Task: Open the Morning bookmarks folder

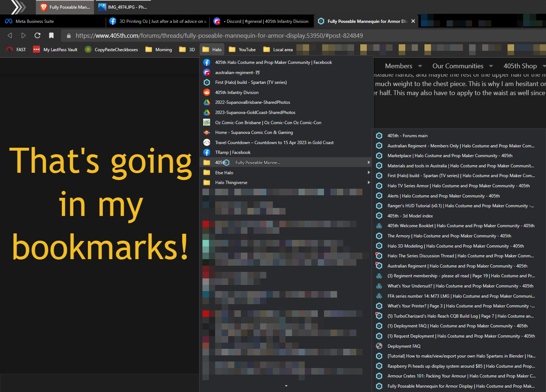Action: coord(159,49)
